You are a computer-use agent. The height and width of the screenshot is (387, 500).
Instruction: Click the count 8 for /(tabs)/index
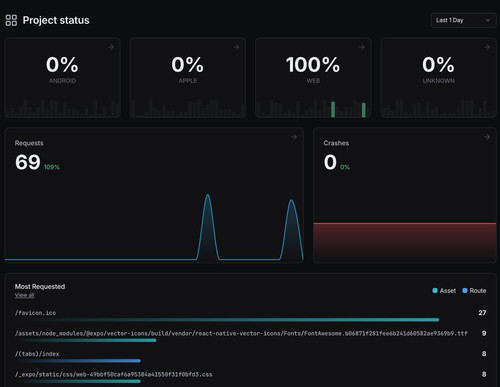484,354
